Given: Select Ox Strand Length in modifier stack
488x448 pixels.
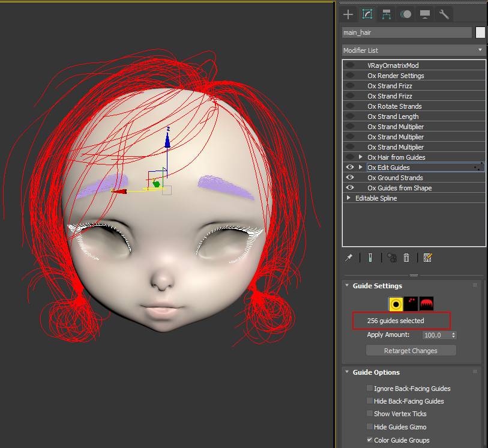Looking at the screenshot, I should tap(393, 117).
